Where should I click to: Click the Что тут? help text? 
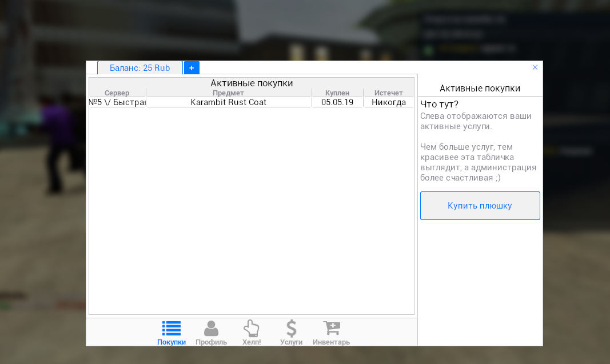pos(440,105)
